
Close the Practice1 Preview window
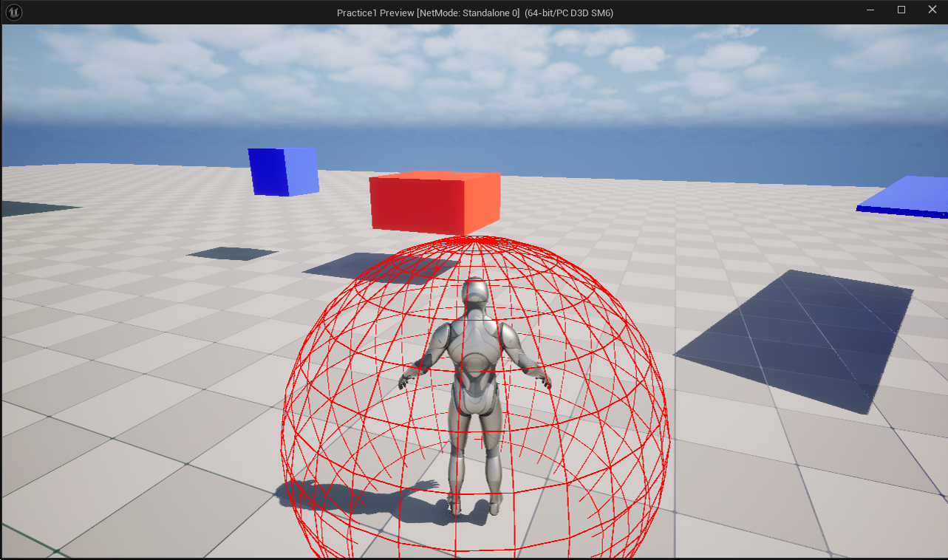[932, 10]
